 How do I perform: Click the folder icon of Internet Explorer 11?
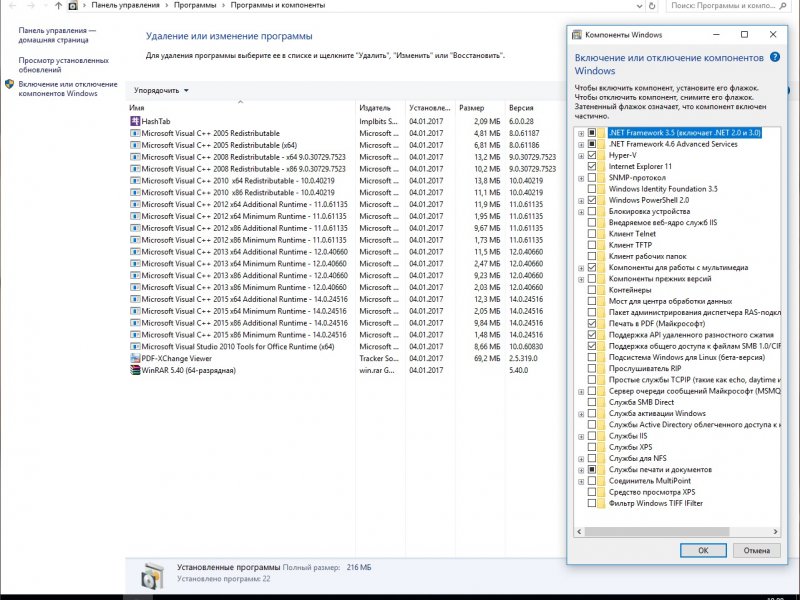coord(602,166)
